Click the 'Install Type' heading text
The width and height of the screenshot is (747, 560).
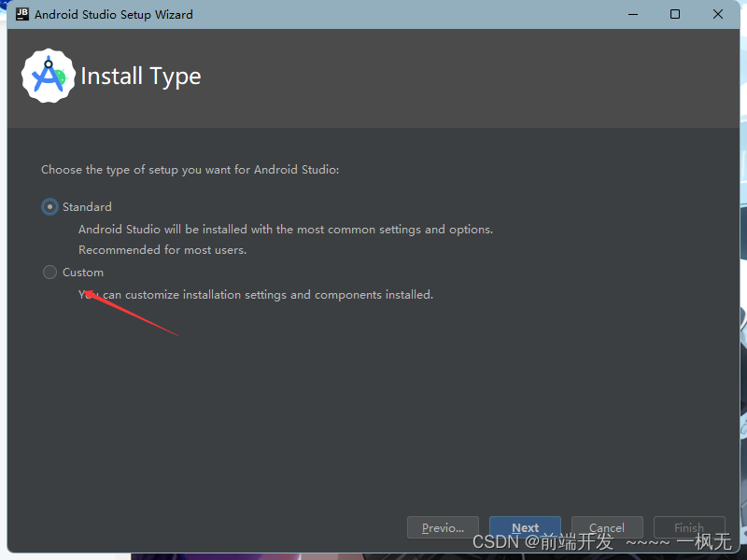pos(141,77)
